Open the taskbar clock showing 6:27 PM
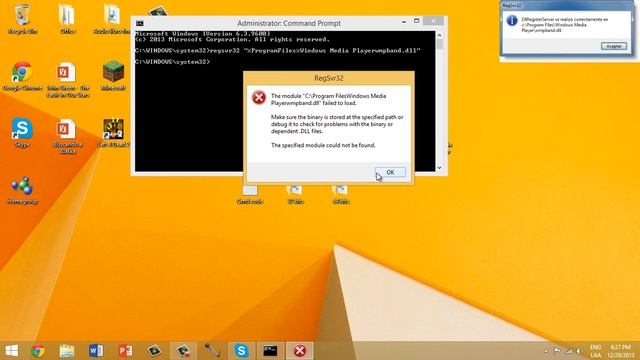This screenshot has width=640, height=360. (x=620, y=351)
